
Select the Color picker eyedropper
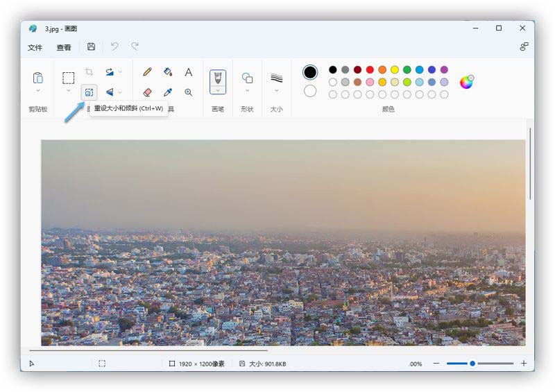(167, 92)
